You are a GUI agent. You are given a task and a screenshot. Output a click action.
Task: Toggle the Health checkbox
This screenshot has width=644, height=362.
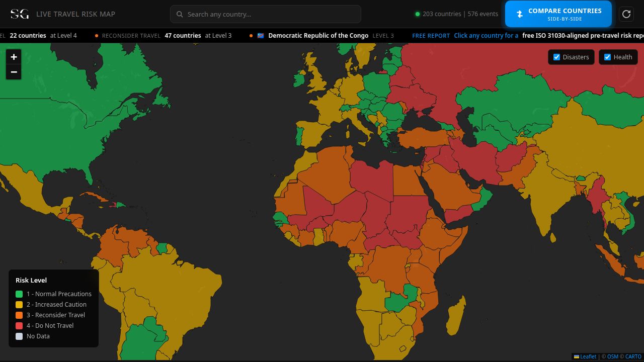[x=607, y=57]
